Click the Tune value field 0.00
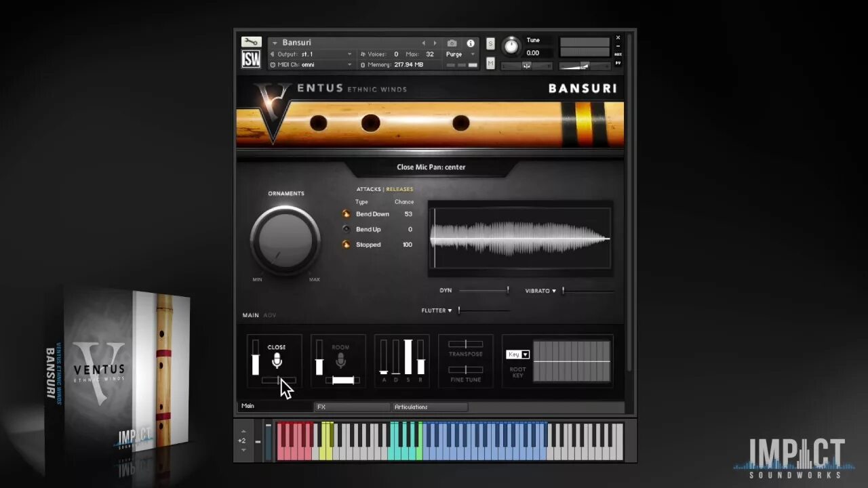The image size is (868, 488). 533,53
